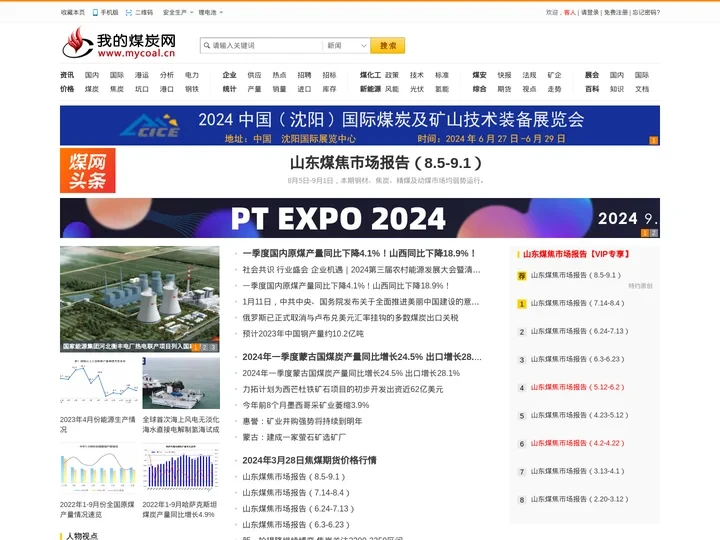Open the 统计 navigation section
The image size is (720, 540).
[x=229, y=89]
